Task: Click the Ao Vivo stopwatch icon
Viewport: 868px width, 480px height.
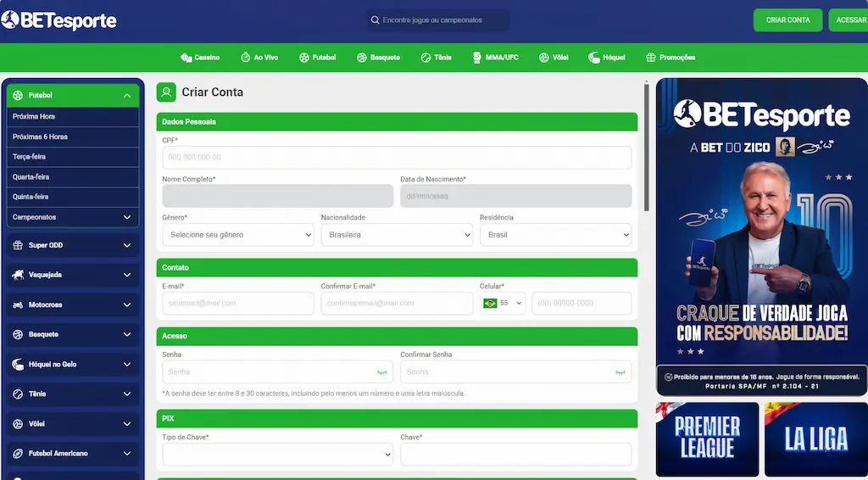Action: click(245, 57)
